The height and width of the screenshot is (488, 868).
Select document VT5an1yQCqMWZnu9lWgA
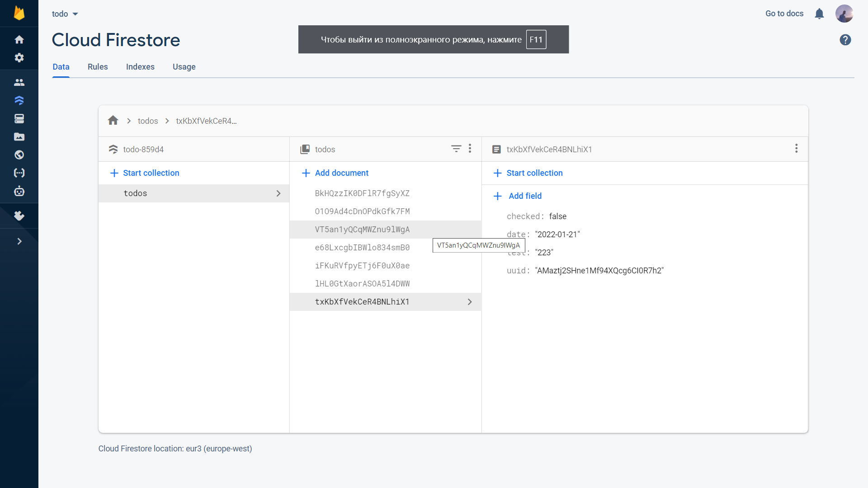(x=362, y=229)
